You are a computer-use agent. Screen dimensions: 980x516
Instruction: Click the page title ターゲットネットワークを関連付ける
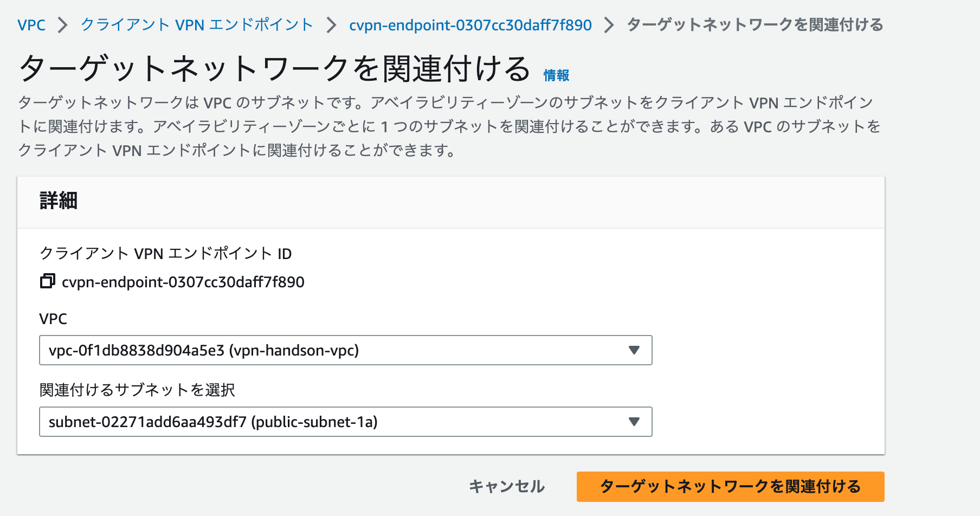[x=274, y=67]
